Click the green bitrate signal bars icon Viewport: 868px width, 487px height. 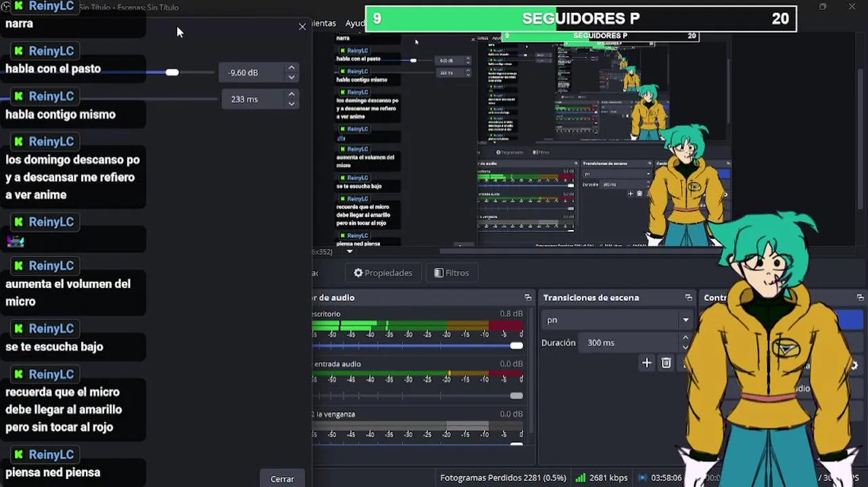[x=581, y=478]
